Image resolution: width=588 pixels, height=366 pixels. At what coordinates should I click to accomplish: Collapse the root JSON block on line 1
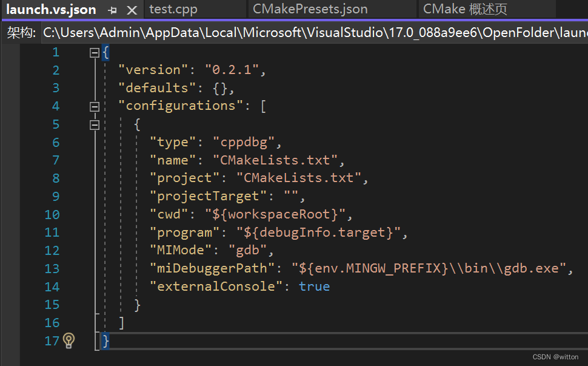tap(94, 52)
